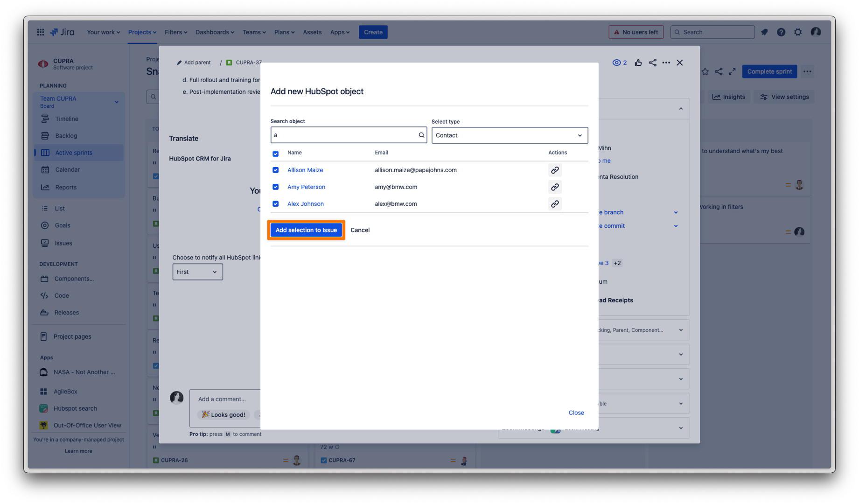The width and height of the screenshot is (859, 504).
Task: Open Releases in the sidebar
Action: [x=78, y=313]
